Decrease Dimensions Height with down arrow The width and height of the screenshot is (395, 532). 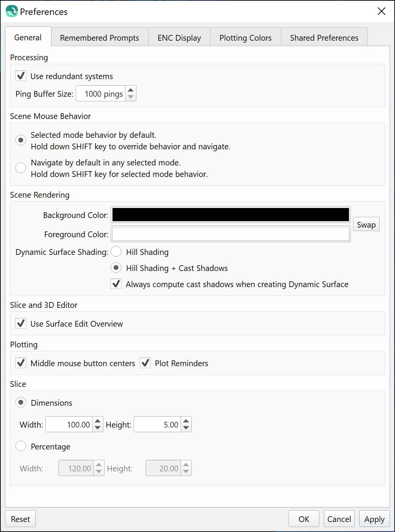coord(186,428)
